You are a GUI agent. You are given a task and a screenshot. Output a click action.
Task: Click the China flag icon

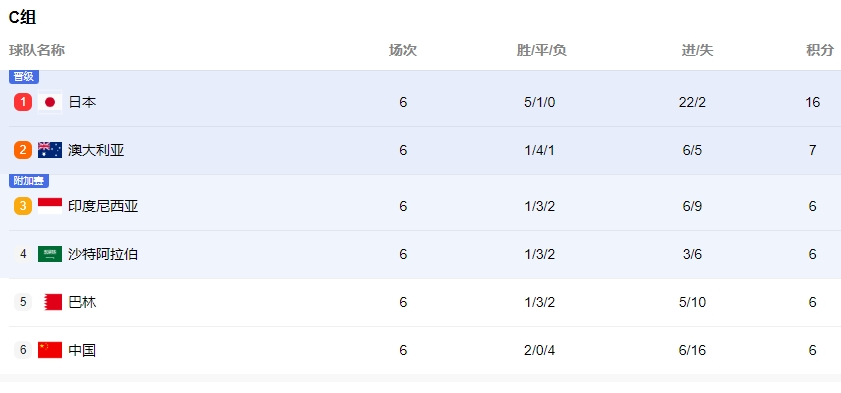click(50, 350)
